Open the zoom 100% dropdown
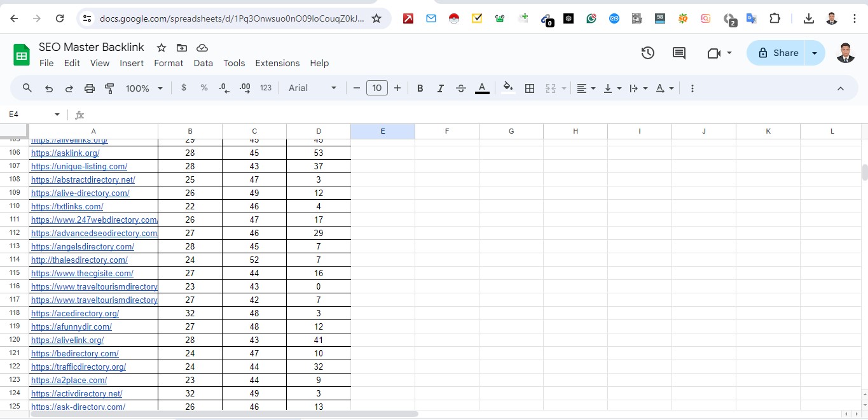This screenshot has width=868, height=420. click(144, 88)
